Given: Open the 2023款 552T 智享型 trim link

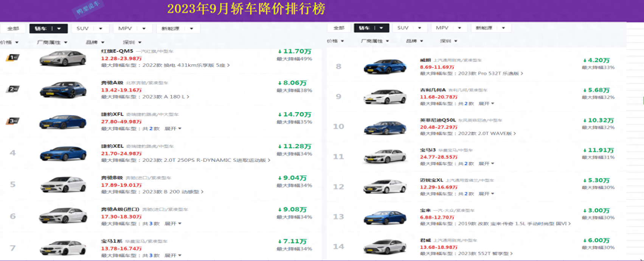Looking at the screenshot, I should tap(485, 253).
